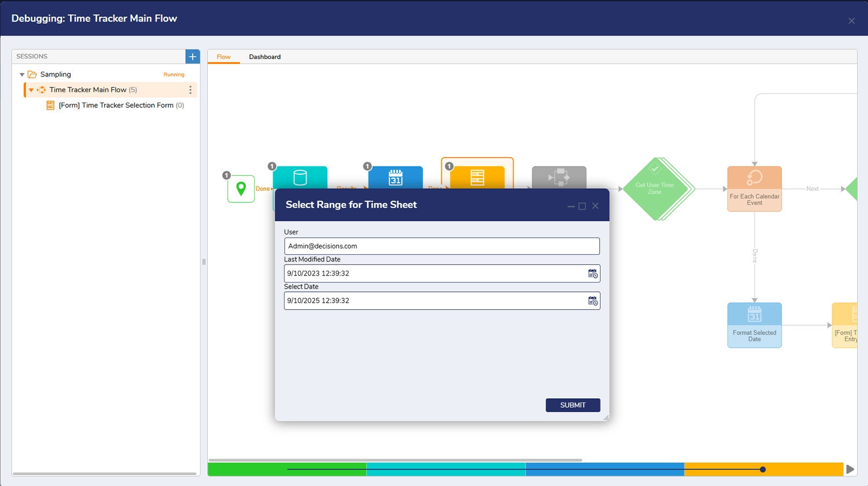Select the orange form step icon

pyautogui.click(x=477, y=177)
